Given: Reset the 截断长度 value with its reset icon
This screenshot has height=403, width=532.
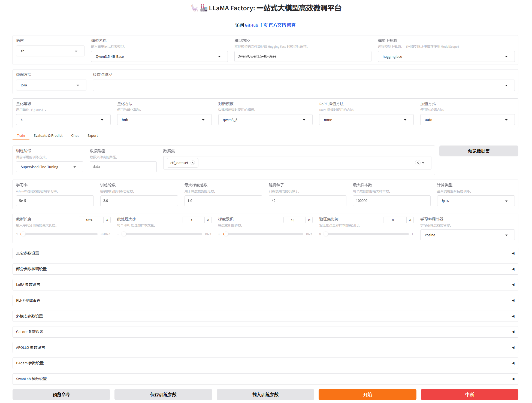Looking at the screenshot, I should (107, 220).
